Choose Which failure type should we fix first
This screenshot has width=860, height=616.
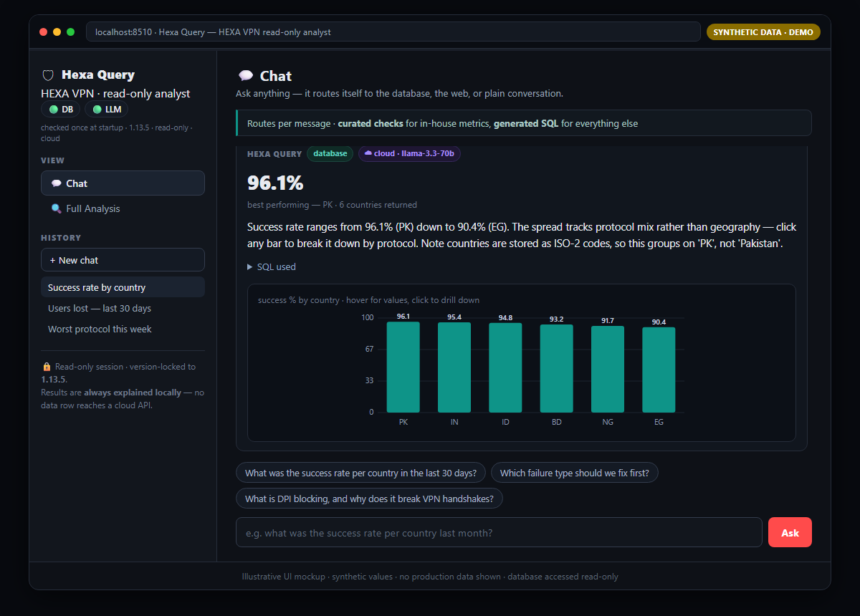(x=574, y=473)
